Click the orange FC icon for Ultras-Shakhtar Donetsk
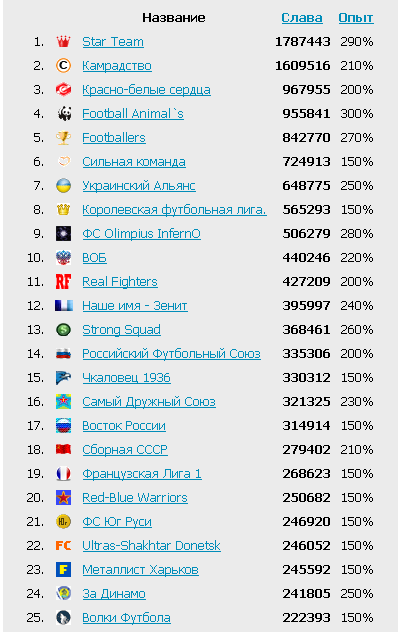 63,545
